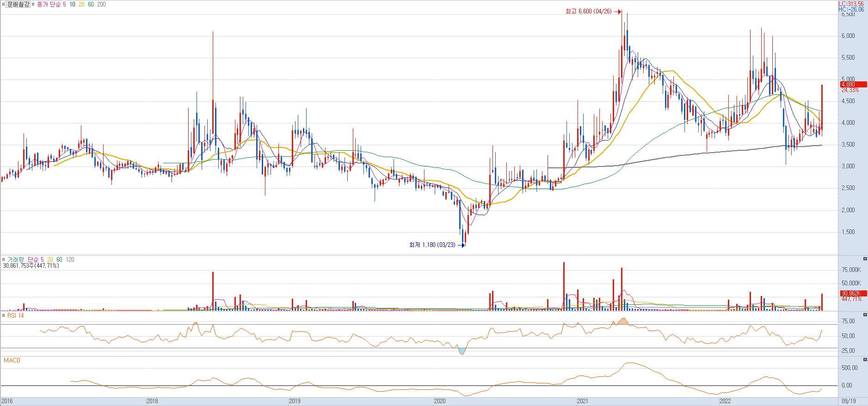Close the MACD panel with its X icon
Viewport: 868px width, 406px height.
pyautogui.click(x=865, y=359)
